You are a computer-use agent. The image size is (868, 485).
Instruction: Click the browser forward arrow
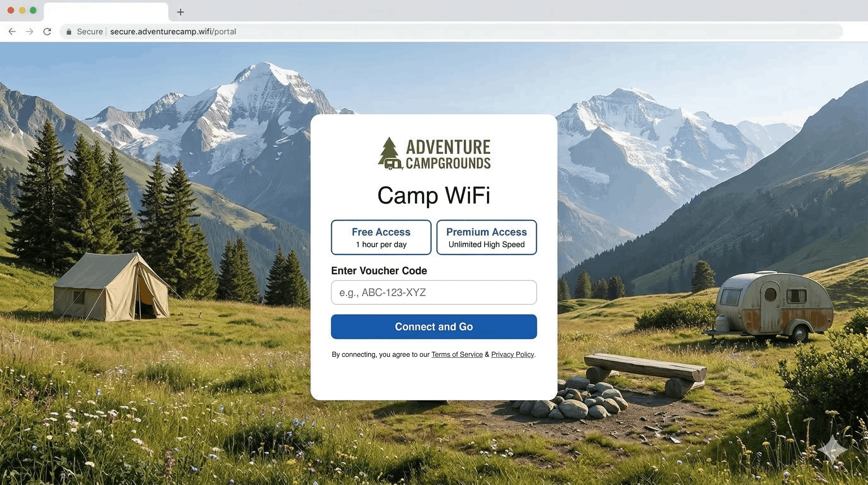coord(30,32)
